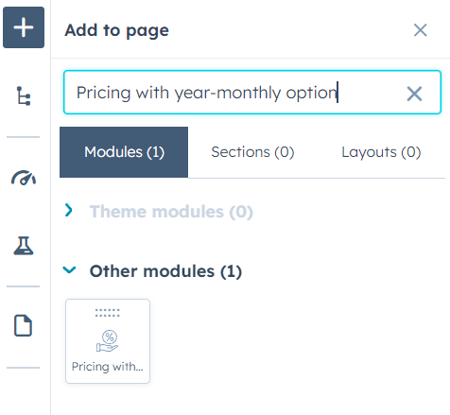The image size is (450, 415).
Task: Click the dotted drag handle on module card
Action: pyautogui.click(x=107, y=313)
